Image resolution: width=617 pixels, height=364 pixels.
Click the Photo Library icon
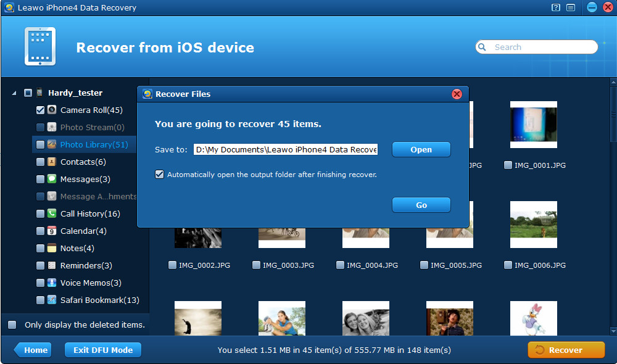tap(52, 144)
